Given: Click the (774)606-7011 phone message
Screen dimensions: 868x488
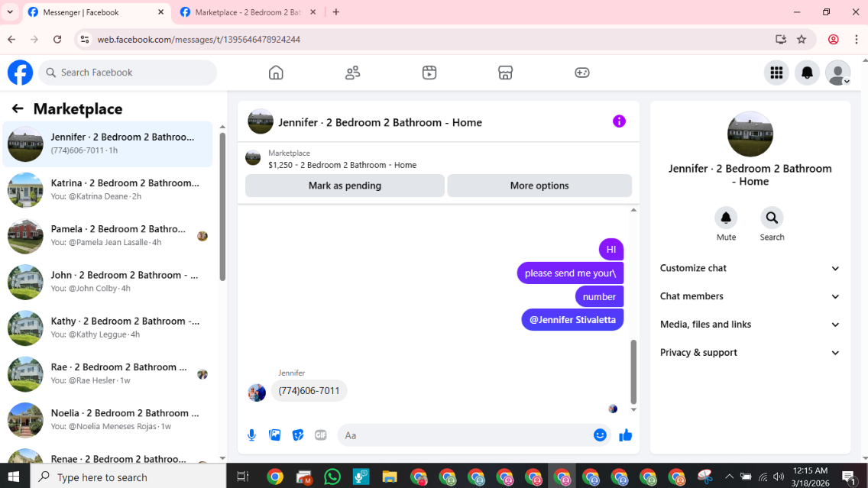Looking at the screenshot, I should [309, 390].
